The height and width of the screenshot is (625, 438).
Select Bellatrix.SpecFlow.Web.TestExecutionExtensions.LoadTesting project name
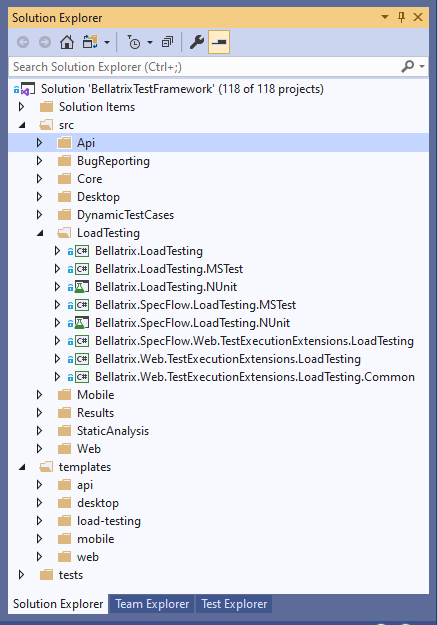point(254,341)
